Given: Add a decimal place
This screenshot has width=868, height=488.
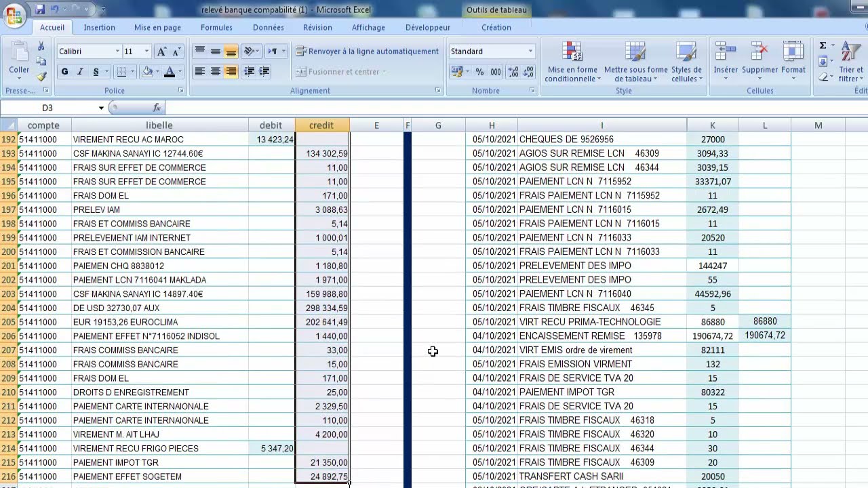Looking at the screenshot, I should [x=513, y=72].
